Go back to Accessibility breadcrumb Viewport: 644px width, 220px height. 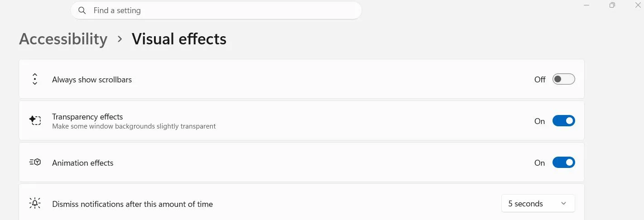coord(63,39)
